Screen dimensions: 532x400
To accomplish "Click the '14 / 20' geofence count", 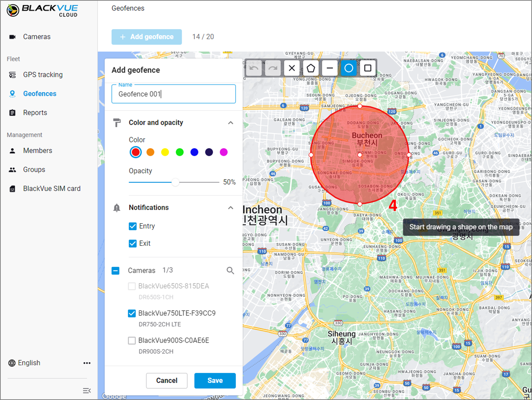I will tap(203, 37).
